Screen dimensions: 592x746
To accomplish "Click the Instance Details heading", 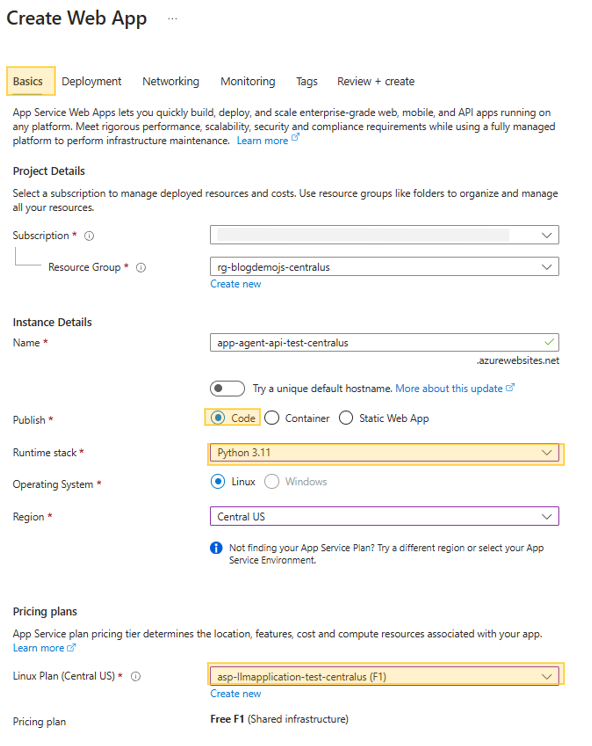I will pyautogui.click(x=52, y=323).
